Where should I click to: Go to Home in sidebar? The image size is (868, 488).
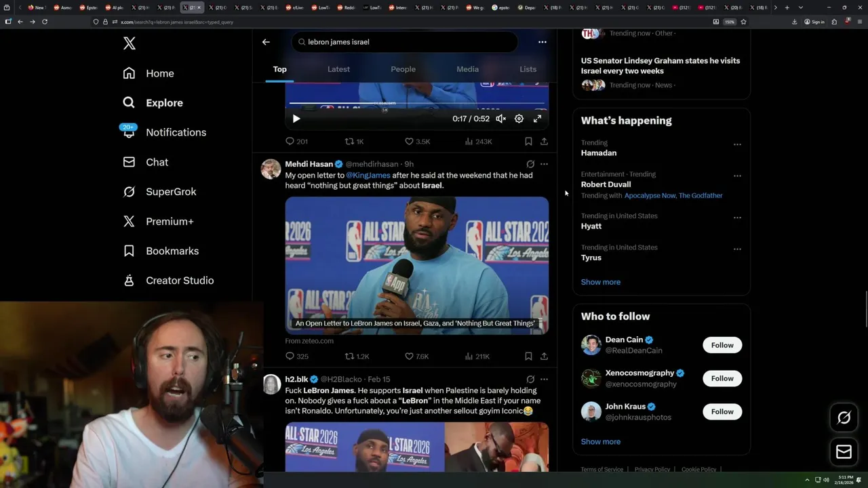(149, 73)
